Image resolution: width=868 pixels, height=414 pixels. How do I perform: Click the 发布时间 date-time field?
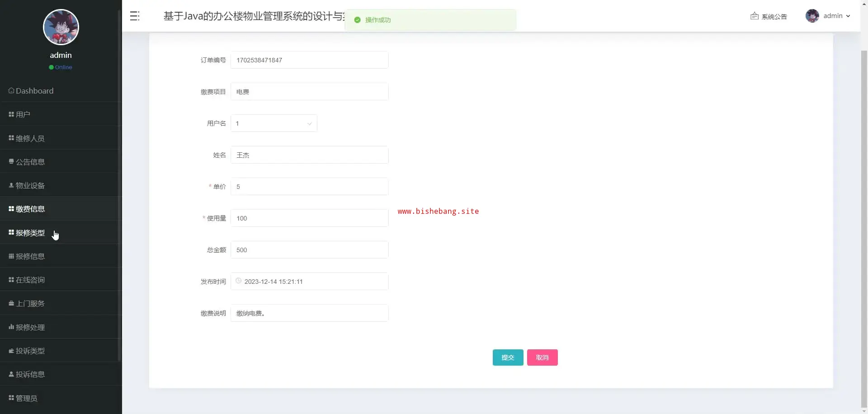click(x=310, y=282)
